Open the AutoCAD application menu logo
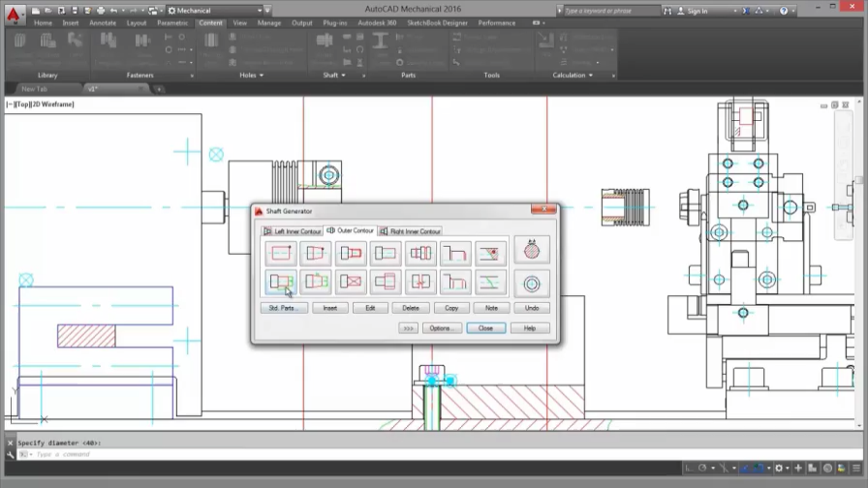This screenshot has width=868, height=488. tap(14, 15)
